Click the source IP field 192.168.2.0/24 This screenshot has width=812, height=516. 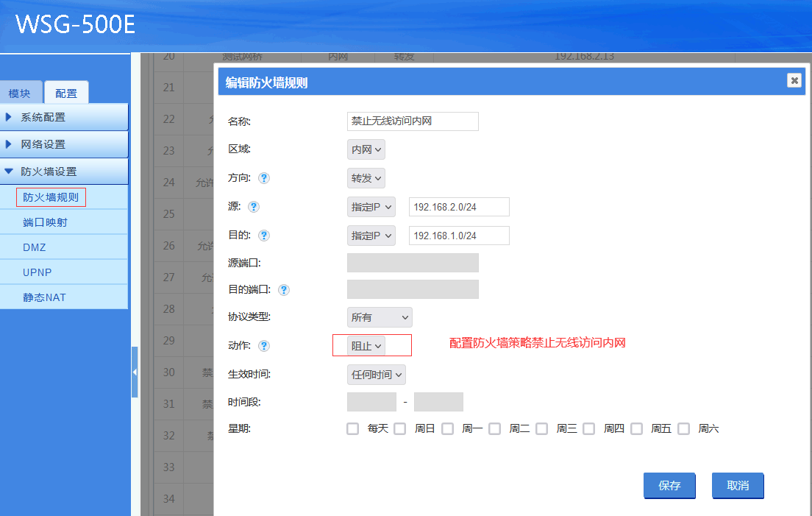[x=459, y=207]
